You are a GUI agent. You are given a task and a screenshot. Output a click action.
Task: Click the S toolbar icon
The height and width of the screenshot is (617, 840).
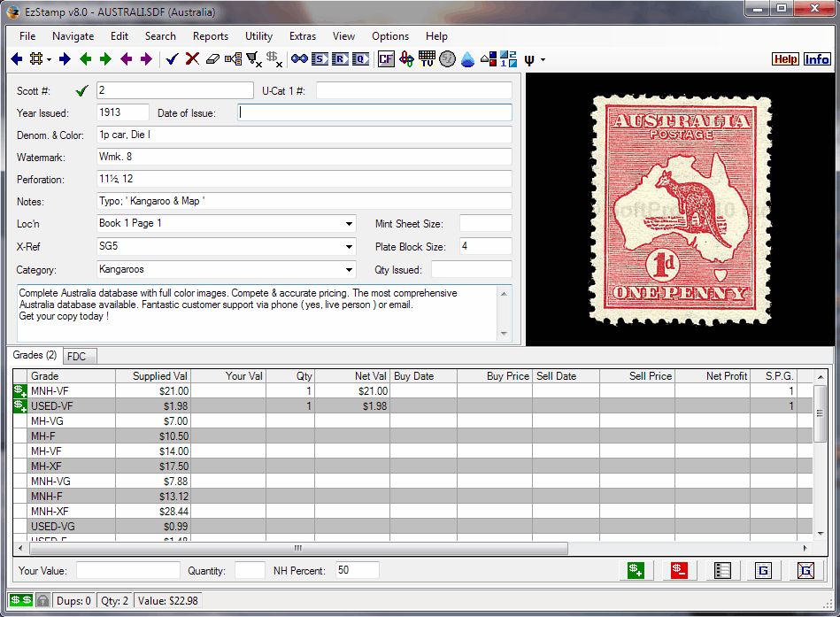click(320, 59)
